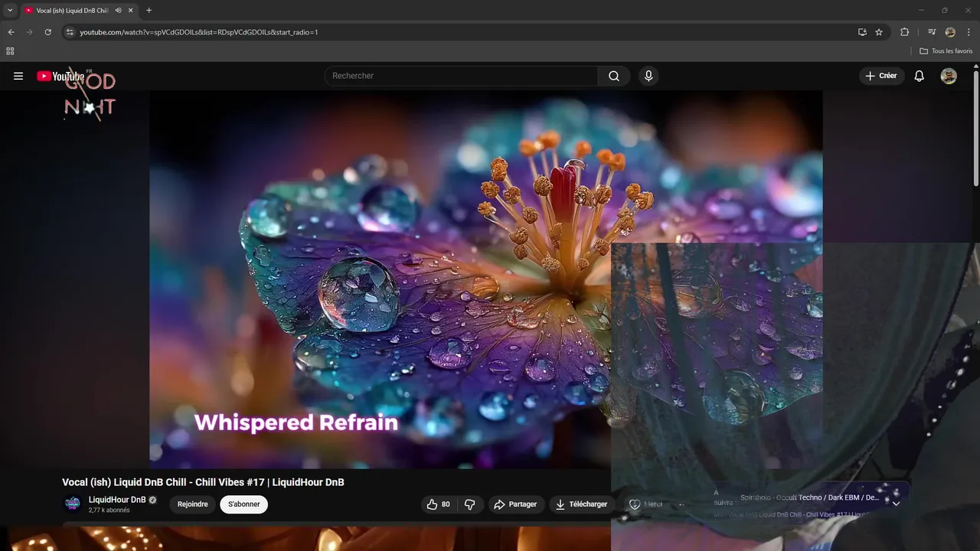Click the Spirithold Occult Techno next-up title

point(810,498)
